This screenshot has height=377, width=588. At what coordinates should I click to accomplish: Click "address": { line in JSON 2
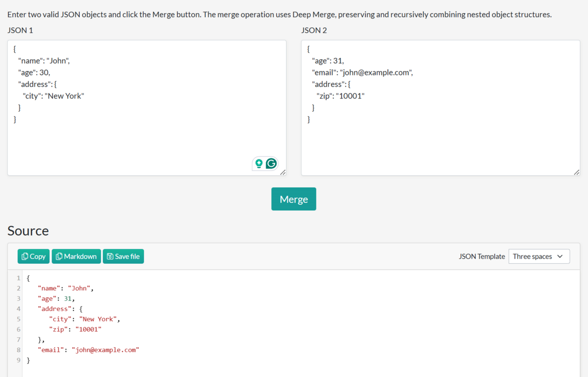tap(331, 84)
